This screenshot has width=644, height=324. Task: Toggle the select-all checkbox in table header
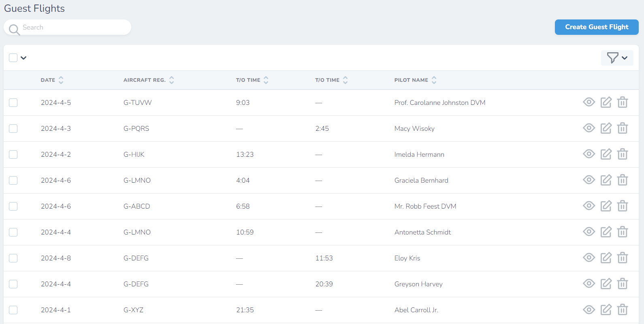13,58
